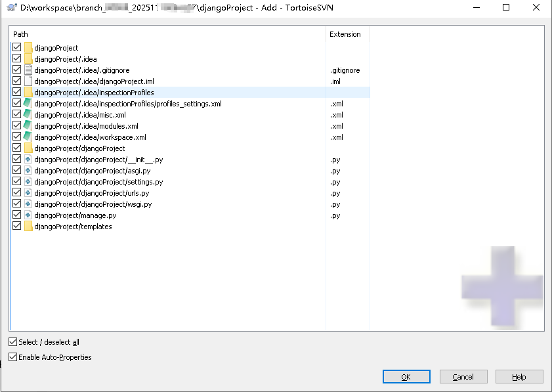
Task: Click the Python icon for asgi.py
Action: [28, 171]
